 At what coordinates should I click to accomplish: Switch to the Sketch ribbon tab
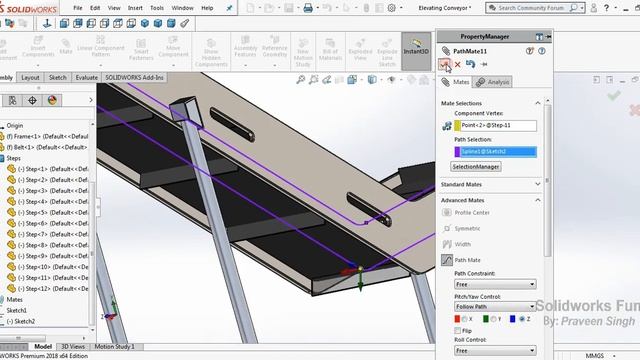58,78
